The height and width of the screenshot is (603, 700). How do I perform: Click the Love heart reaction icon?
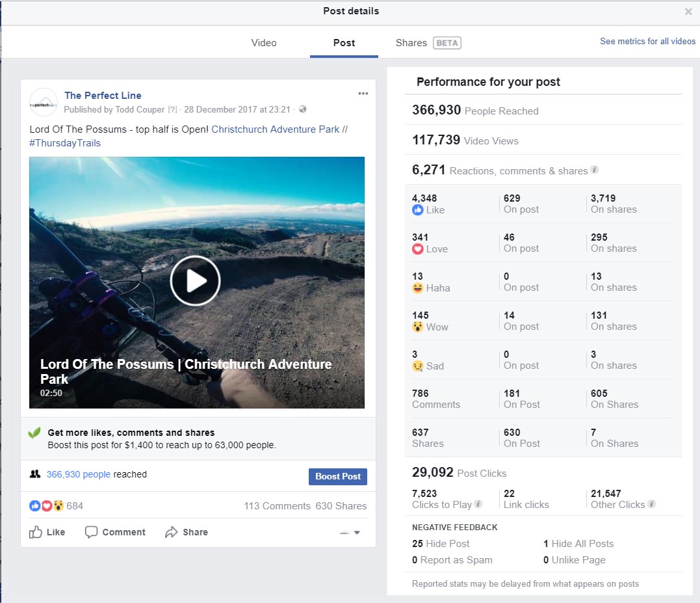(x=417, y=248)
